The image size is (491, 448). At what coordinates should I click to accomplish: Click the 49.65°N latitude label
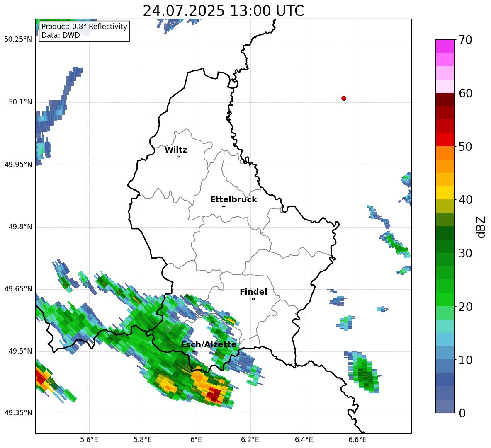tap(18, 289)
